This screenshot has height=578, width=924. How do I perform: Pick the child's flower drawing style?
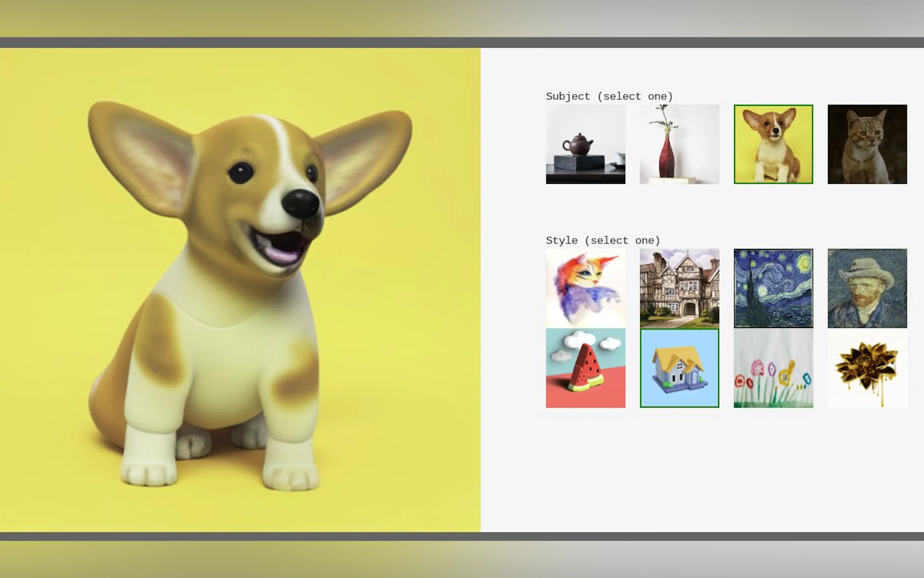[x=773, y=368]
